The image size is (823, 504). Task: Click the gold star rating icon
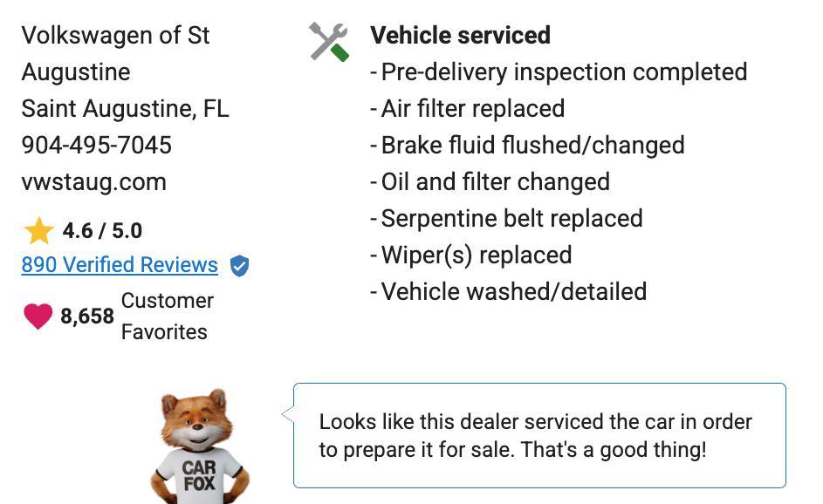pyautogui.click(x=39, y=231)
